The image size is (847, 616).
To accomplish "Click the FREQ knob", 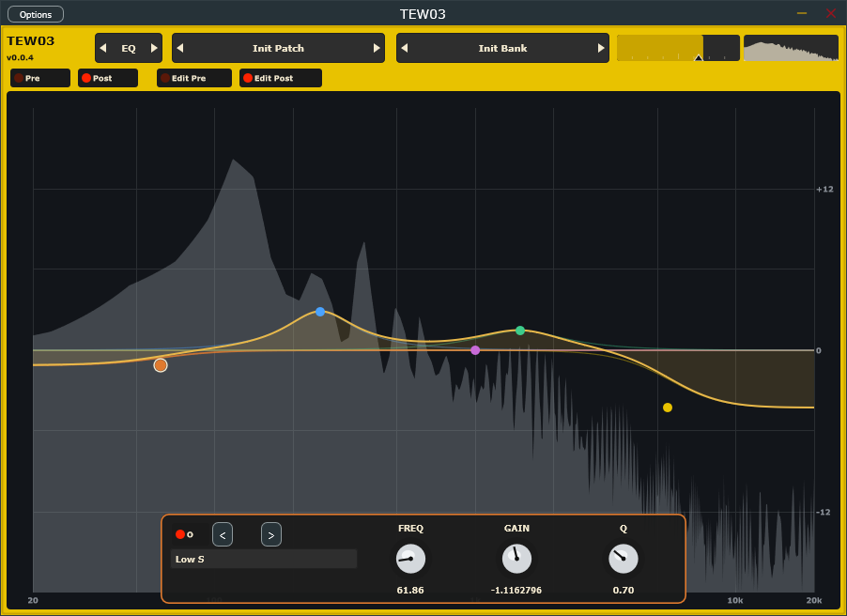I will pos(410,559).
